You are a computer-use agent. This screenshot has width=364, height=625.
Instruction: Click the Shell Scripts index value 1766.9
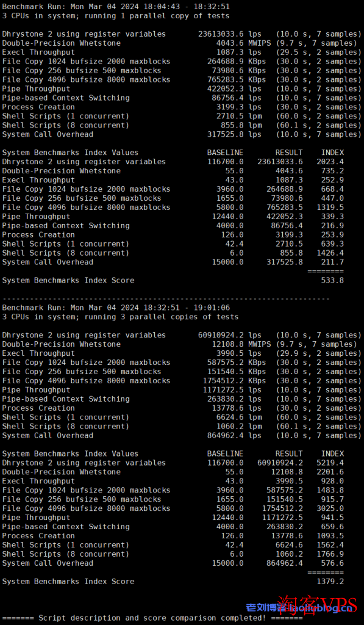tap(330, 554)
